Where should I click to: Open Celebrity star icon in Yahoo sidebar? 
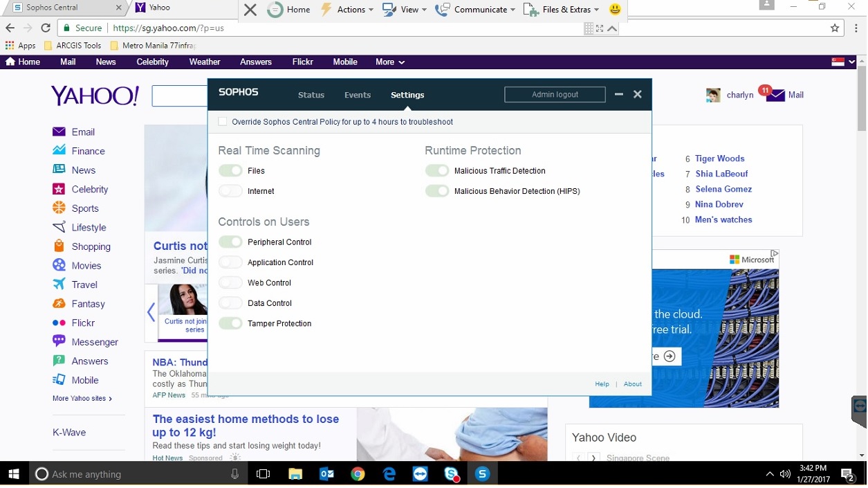pyautogui.click(x=59, y=189)
